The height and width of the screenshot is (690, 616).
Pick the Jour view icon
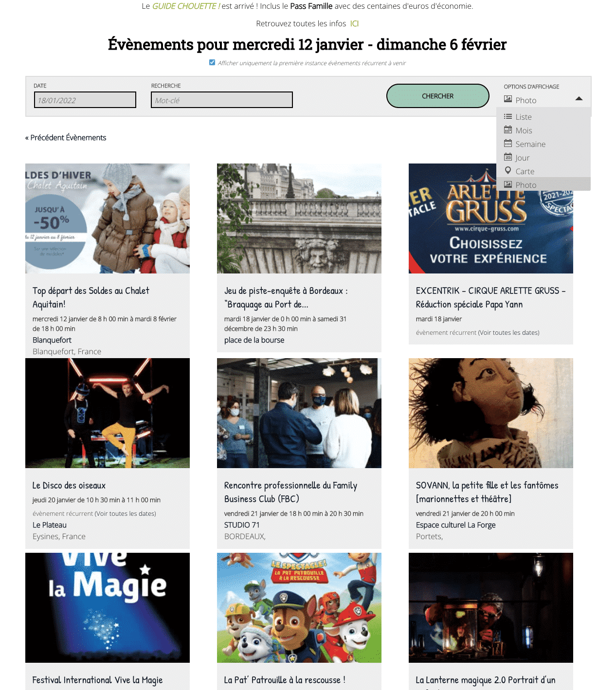[x=508, y=157]
